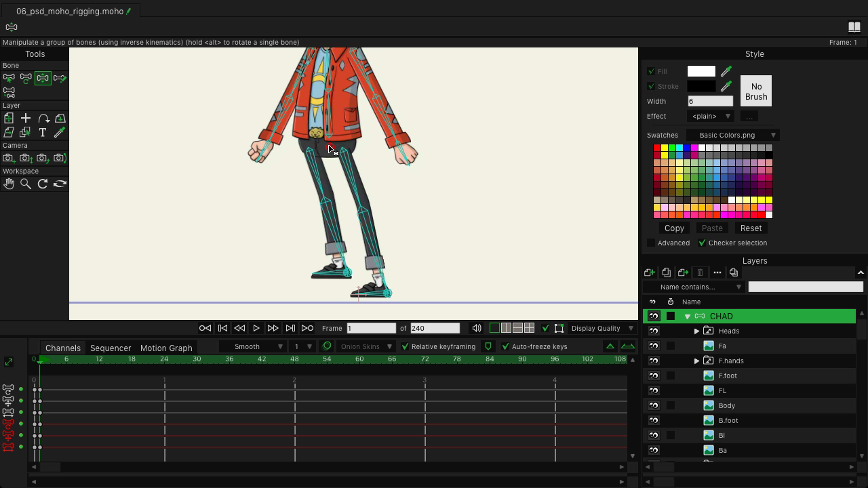
Task: Open the Display Quality dropdown
Action: pyautogui.click(x=601, y=328)
